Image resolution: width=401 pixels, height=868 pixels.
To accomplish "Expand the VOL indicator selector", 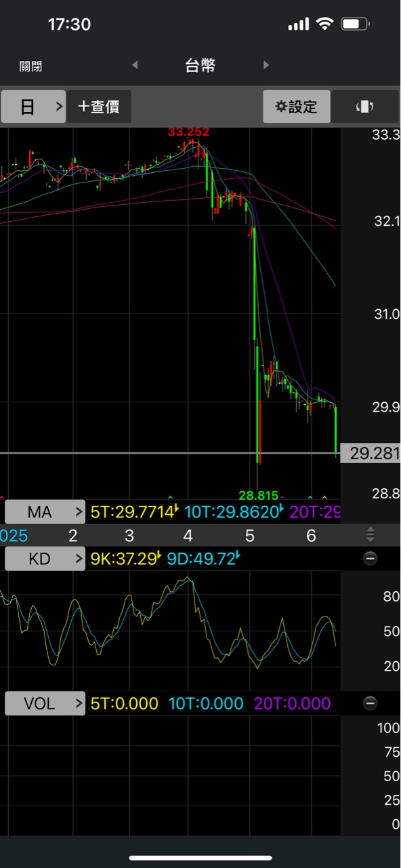I will pyautogui.click(x=45, y=703).
